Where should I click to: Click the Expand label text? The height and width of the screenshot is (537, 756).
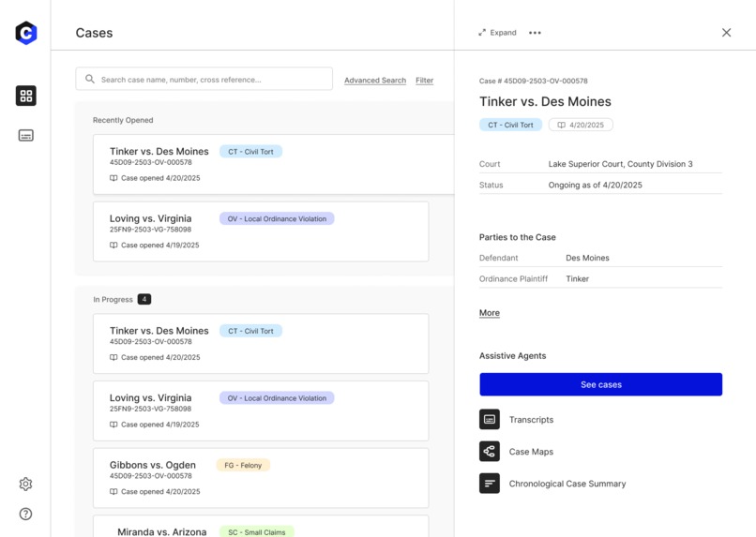coord(503,33)
